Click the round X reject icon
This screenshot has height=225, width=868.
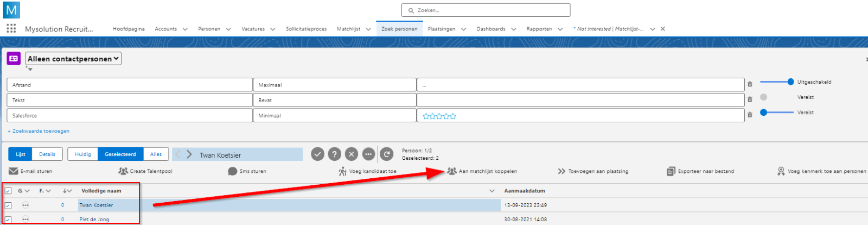(352, 154)
